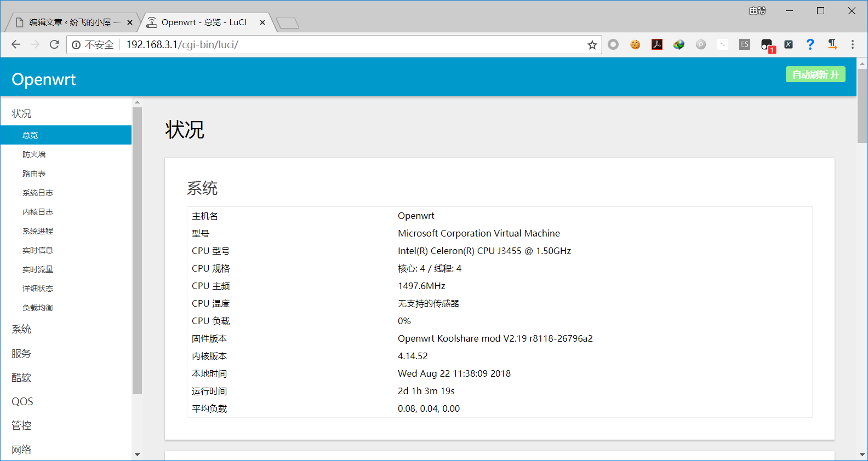The width and height of the screenshot is (868, 461).
Task: Click the gray circle extension icon
Action: point(613,44)
